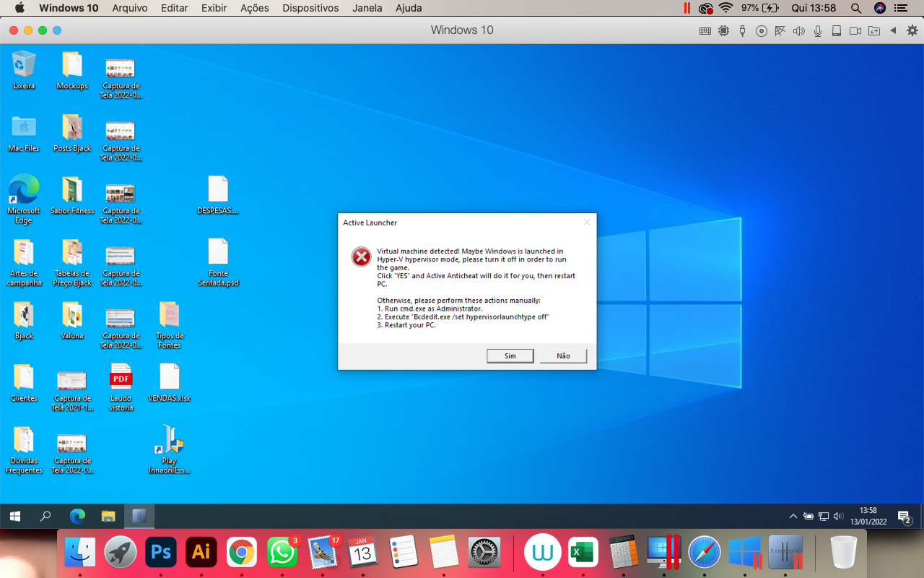Image resolution: width=924 pixels, height=578 pixels.
Task: Open the Parallels shared folders icon
Action: pos(874,30)
